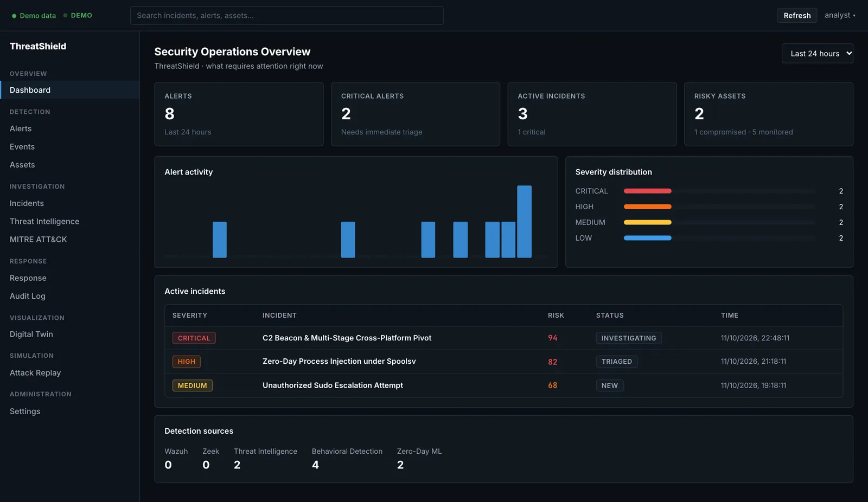Viewport: 868px width, 502px height.
Task: Go to the Response section
Action: coord(69,278)
